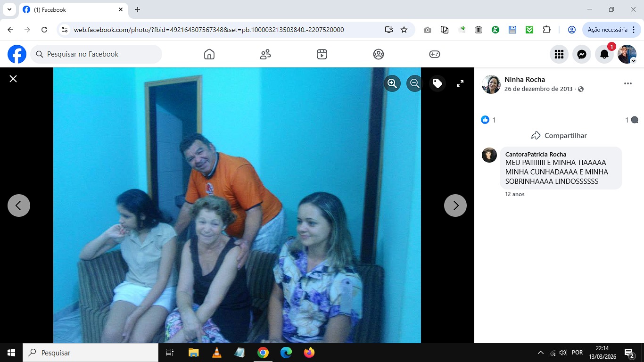
Task: Tag people in the photo
Action: 438,83
